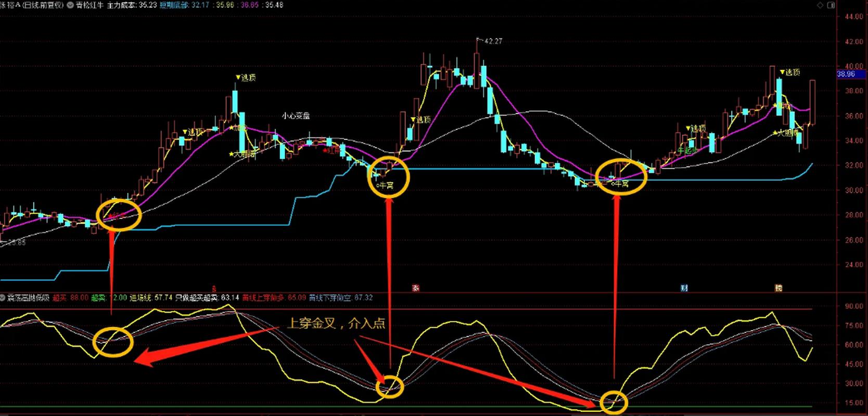Image resolution: width=868 pixels, height=416 pixels.
Task: Select the 小心变盘 warning label
Action: click(296, 116)
